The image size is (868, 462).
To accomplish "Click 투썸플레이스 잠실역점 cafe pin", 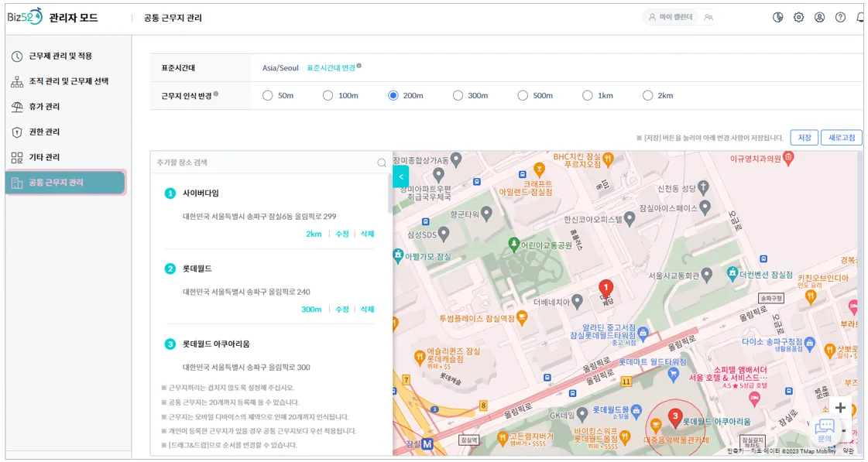I will pyautogui.click(x=521, y=317).
